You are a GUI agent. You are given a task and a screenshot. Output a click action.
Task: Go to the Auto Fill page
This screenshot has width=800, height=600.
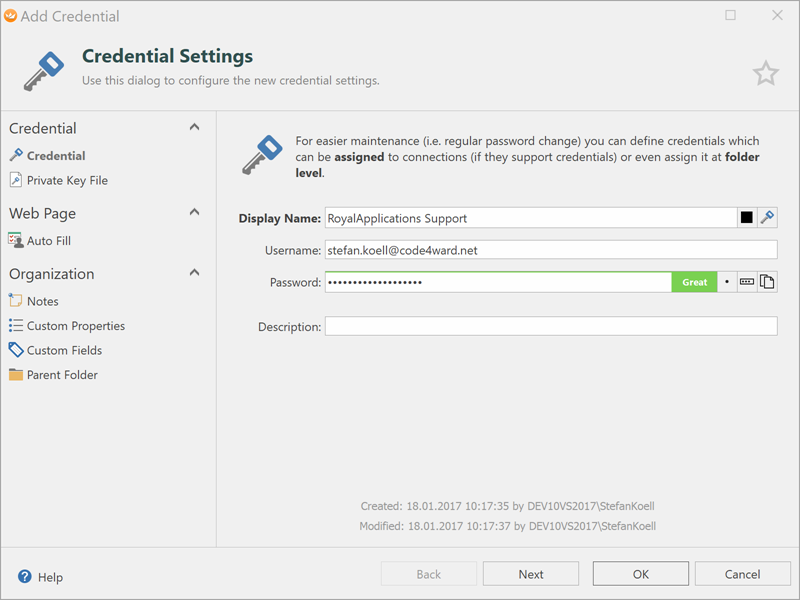click(x=48, y=241)
